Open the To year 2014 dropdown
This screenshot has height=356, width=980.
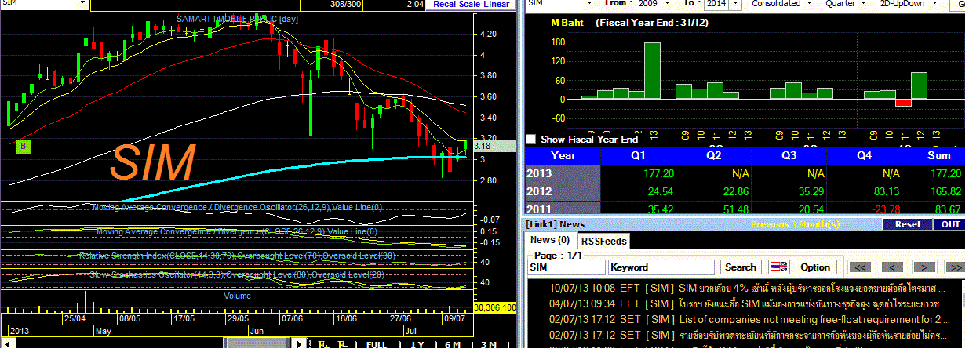click(735, 4)
